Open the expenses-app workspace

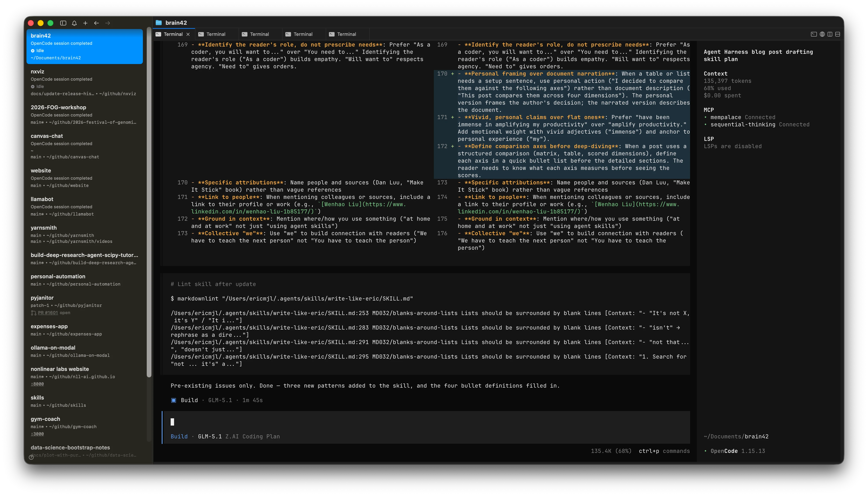coord(85,330)
